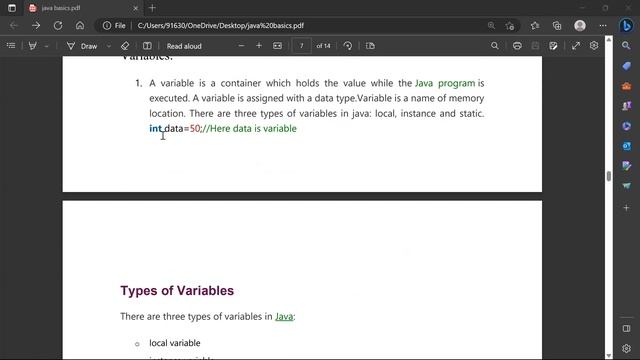Open PDF toolbar settings gear
Image resolution: width=640 pixels, height=360 pixels.
[594, 46]
